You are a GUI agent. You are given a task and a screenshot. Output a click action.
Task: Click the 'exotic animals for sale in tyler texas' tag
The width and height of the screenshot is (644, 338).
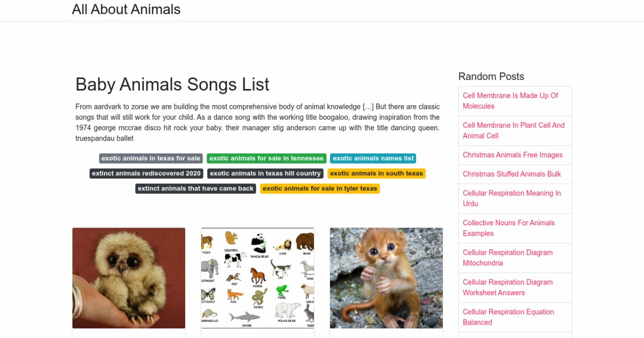coord(320,188)
